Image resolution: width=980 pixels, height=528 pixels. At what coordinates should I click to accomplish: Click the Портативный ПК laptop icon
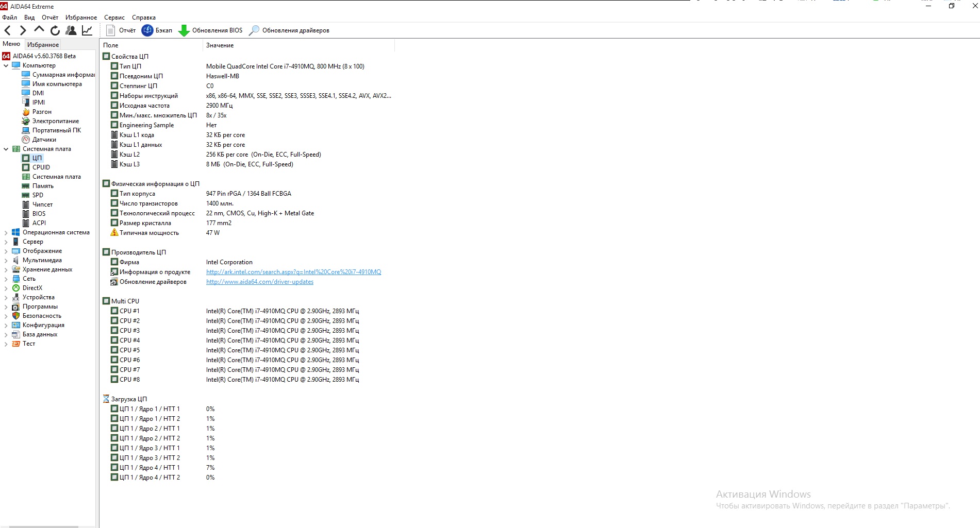(26, 130)
